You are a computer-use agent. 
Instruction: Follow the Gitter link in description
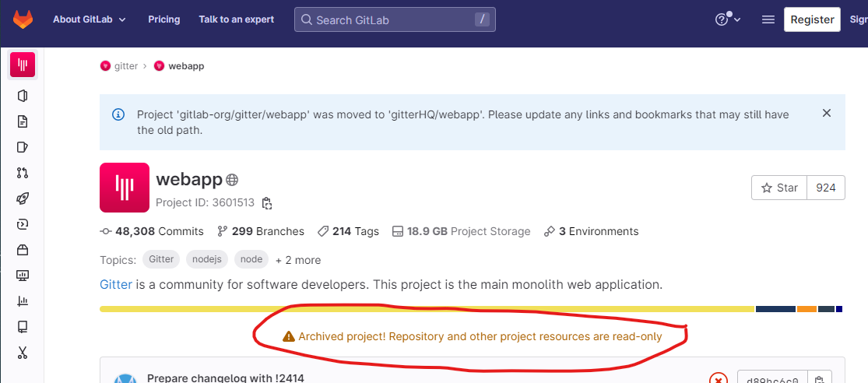pos(116,285)
